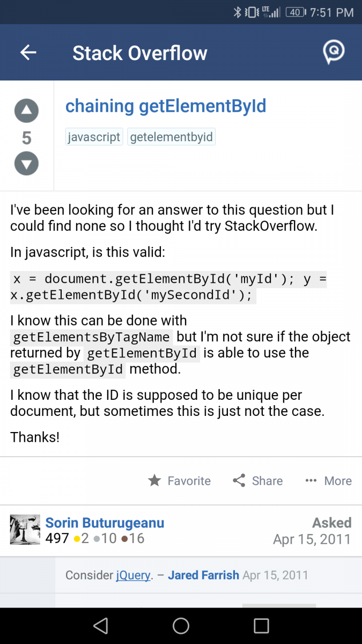This screenshot has width=362, height=644.
Task: Open the javascript tag
Action: point(94,137)
